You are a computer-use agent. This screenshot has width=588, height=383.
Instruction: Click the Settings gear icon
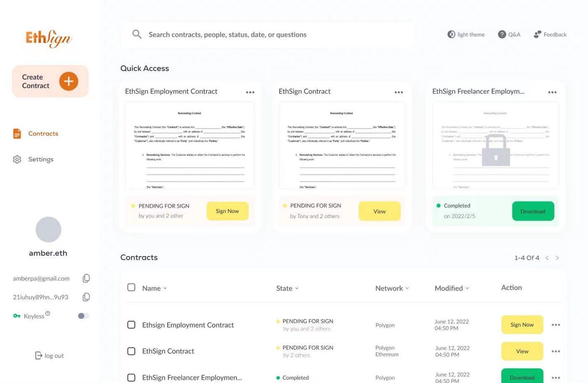click(17, 159)
